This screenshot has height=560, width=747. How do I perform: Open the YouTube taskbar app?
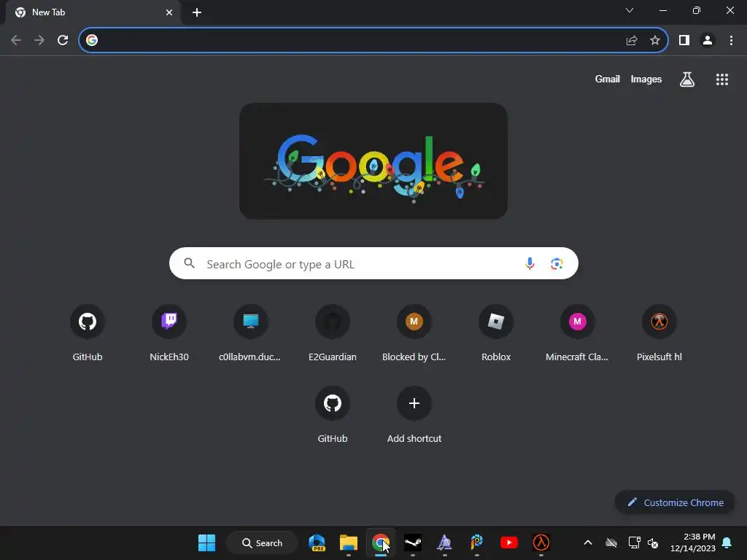click(508, 542)
